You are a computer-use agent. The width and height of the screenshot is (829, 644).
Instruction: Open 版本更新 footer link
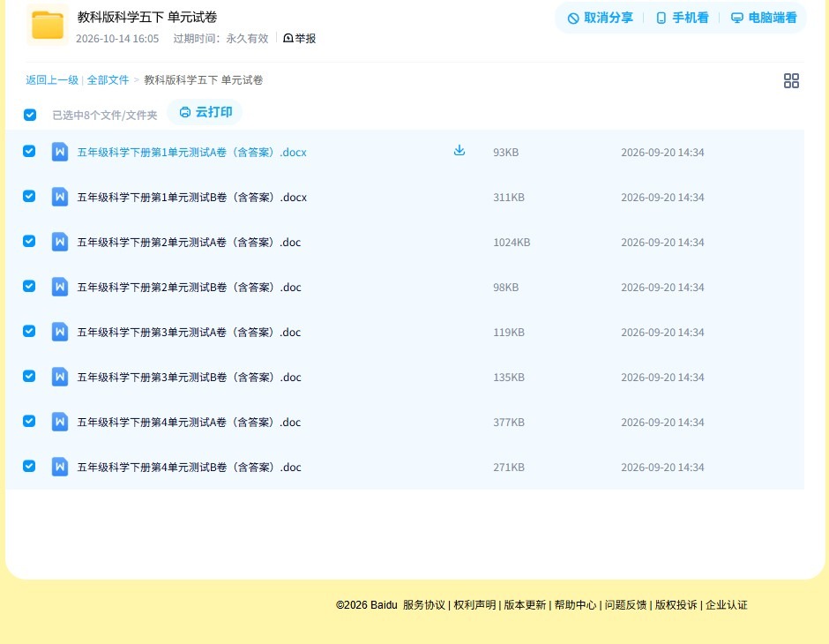point(525,605)
